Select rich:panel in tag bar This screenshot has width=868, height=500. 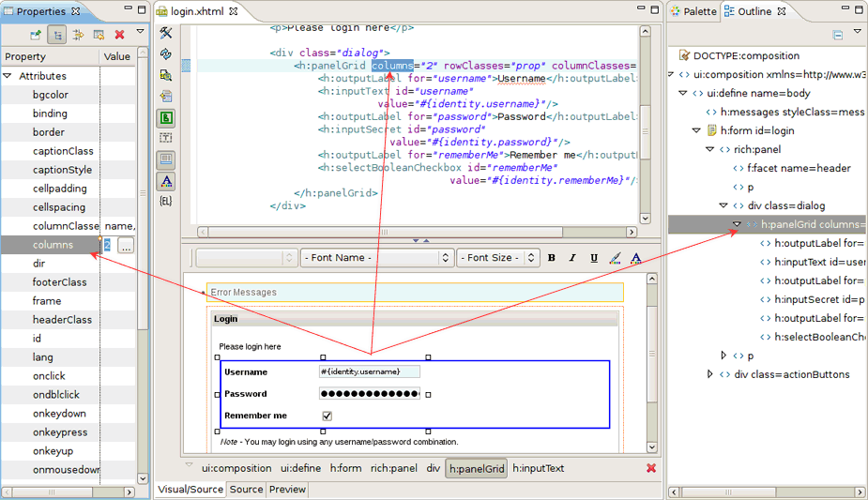point(393,468)
